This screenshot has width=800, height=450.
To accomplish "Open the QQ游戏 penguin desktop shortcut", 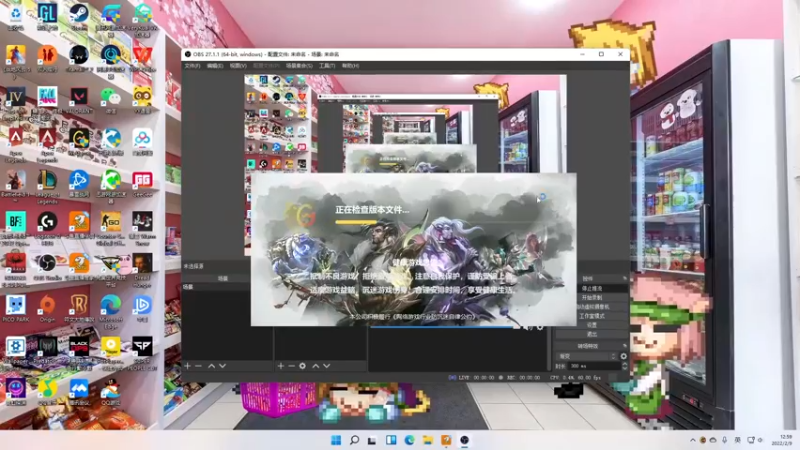I will [x=111, y=392].
